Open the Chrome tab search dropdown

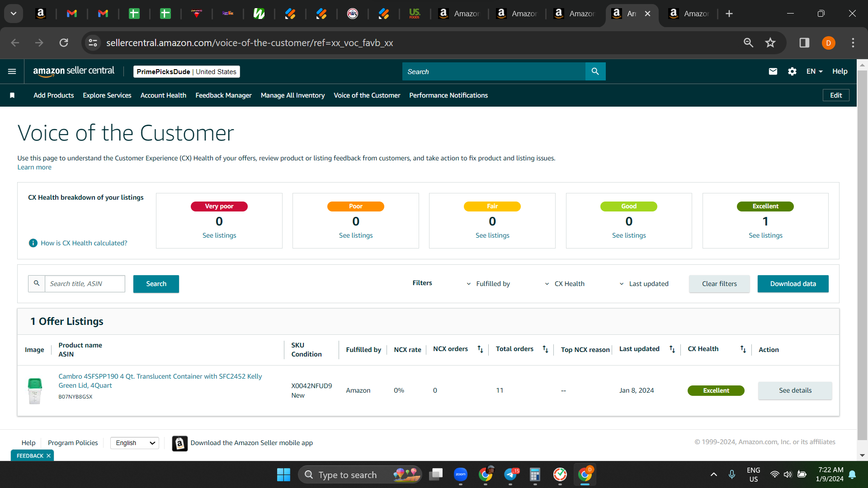click(14, 14)
